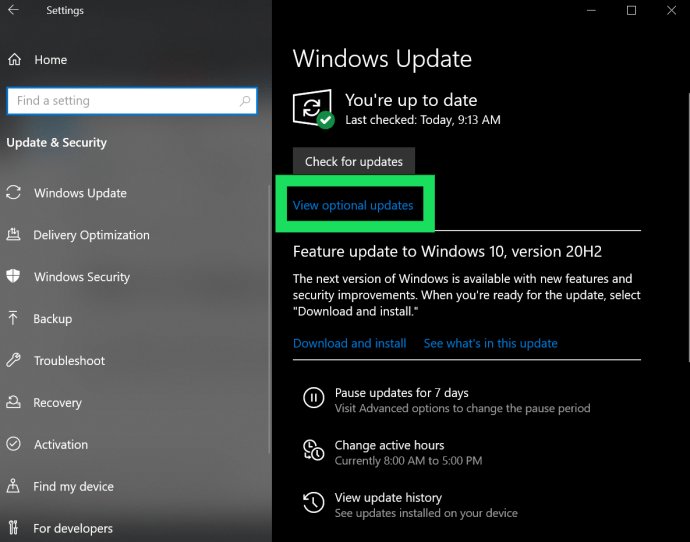The height and width of the screenshot is (542, 690).
Task: Open Troubleshoot settings
Action: click(70, 361)
